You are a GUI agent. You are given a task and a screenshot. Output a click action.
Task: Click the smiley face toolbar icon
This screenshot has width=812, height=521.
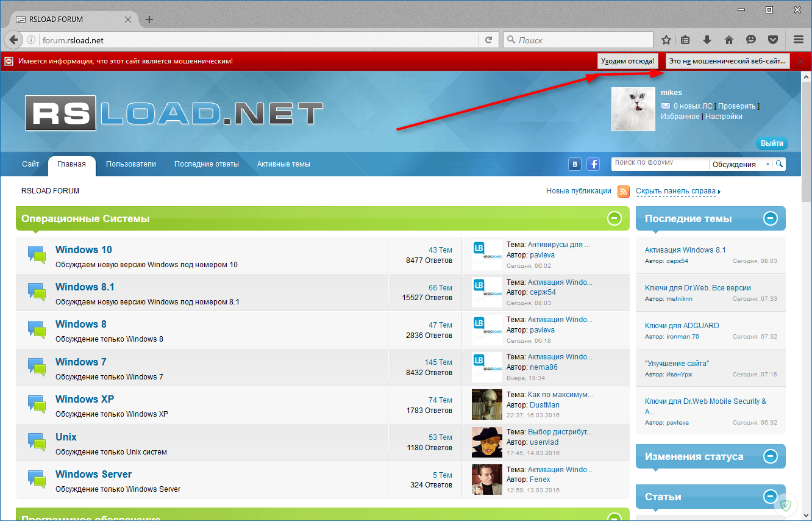coord(751,40)
